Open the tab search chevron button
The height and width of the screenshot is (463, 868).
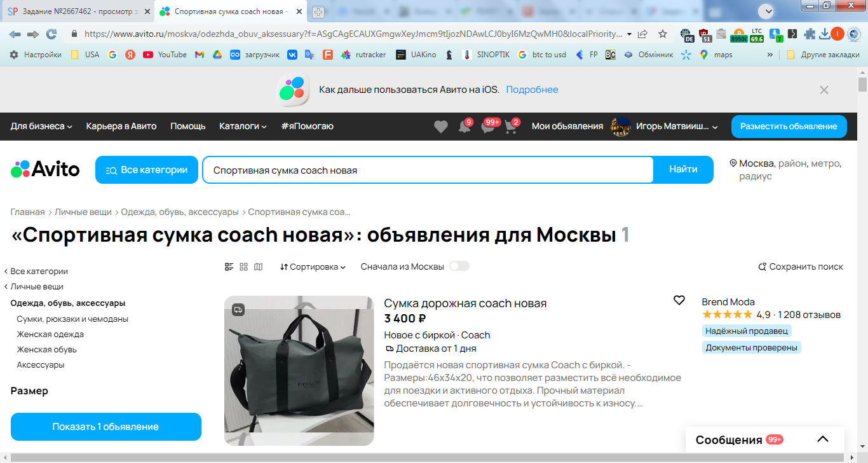(x=767, y=11)
